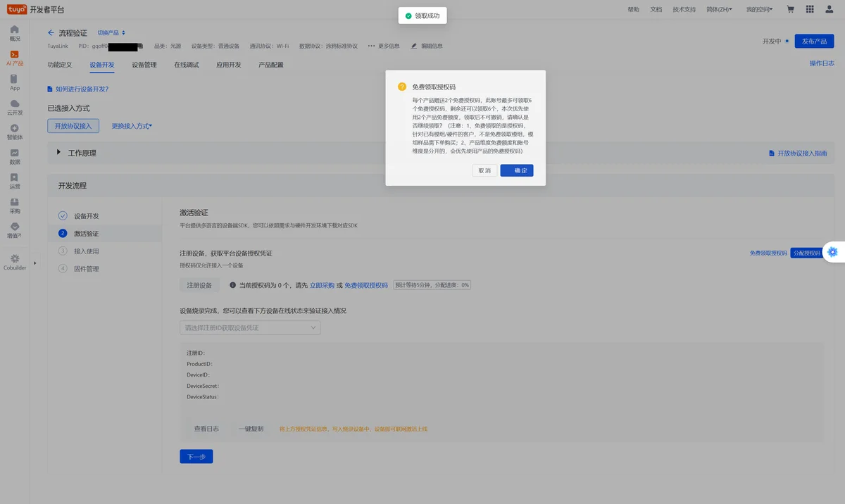845x504 pixels.
Task: Open the 操作日志 link
Action: [822, 63]
